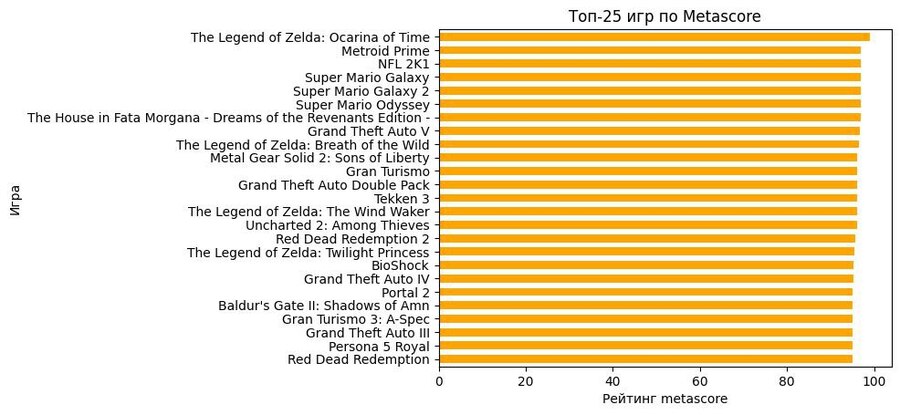This screenshot has height=415, width=900.
Task: Click the Persona 5 Royal label
Action: pos(379,346)
